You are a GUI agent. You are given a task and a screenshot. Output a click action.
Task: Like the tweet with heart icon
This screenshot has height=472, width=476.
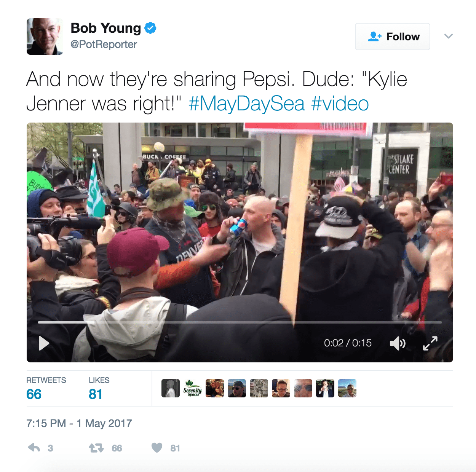[x=157, y=448]
